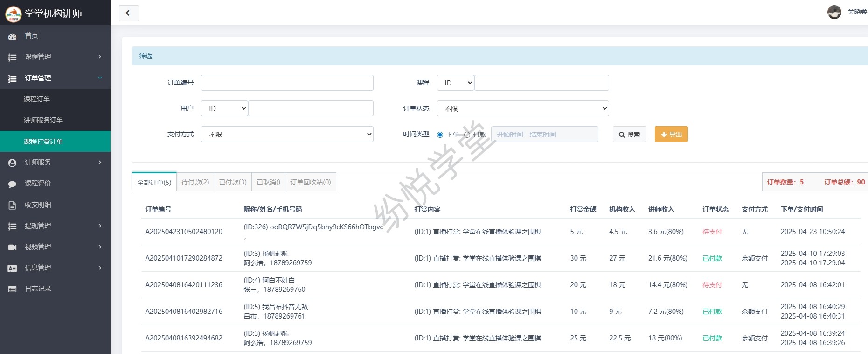Select the 下单 time type radio button

[x=440, y=135]
